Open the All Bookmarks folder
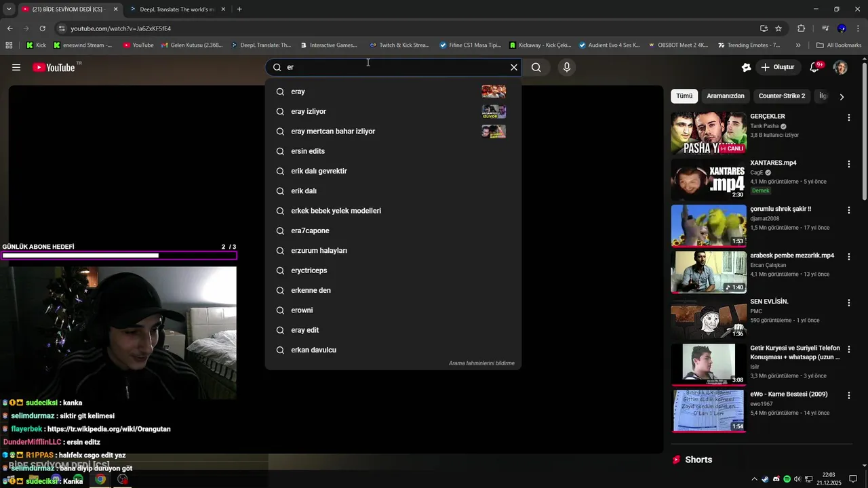The image size is (868, 488). (839, 45)
